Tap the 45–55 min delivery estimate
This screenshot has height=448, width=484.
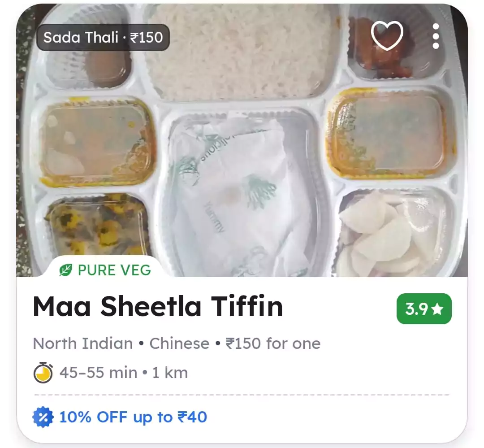point(99,373)
